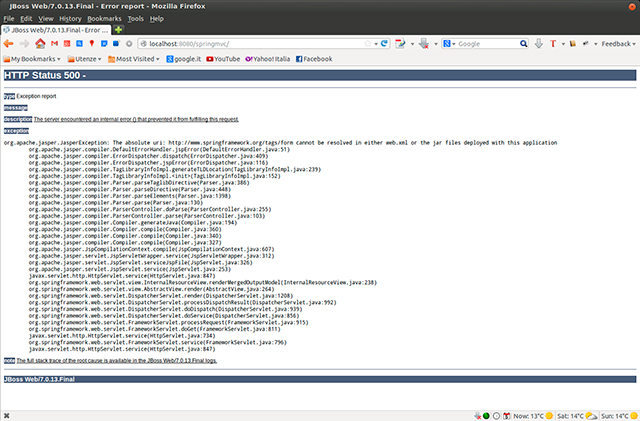Image resolution: width=640 pixels, height=421 pixels.
Task: Open the File menu
Action: pos(9,18)
